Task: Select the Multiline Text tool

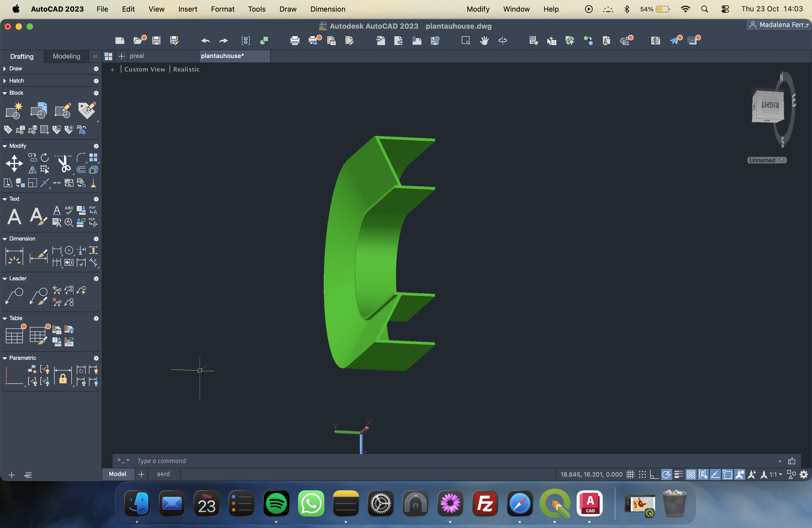Action: 14,216
